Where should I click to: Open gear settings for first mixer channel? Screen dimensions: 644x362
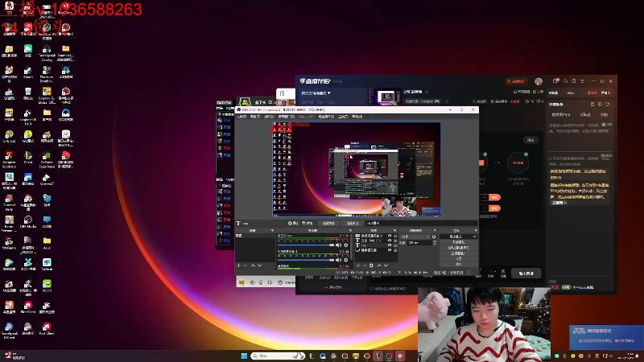click(346, 245)
